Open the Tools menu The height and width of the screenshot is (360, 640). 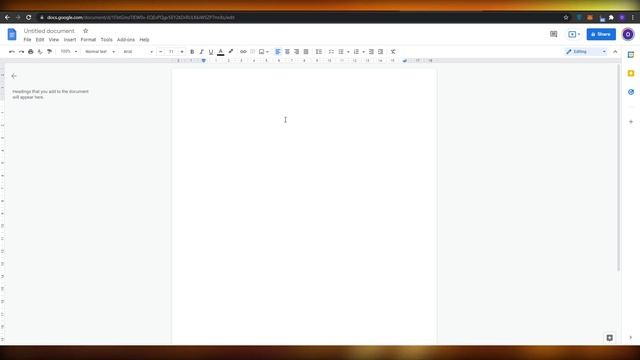point(107,40)
